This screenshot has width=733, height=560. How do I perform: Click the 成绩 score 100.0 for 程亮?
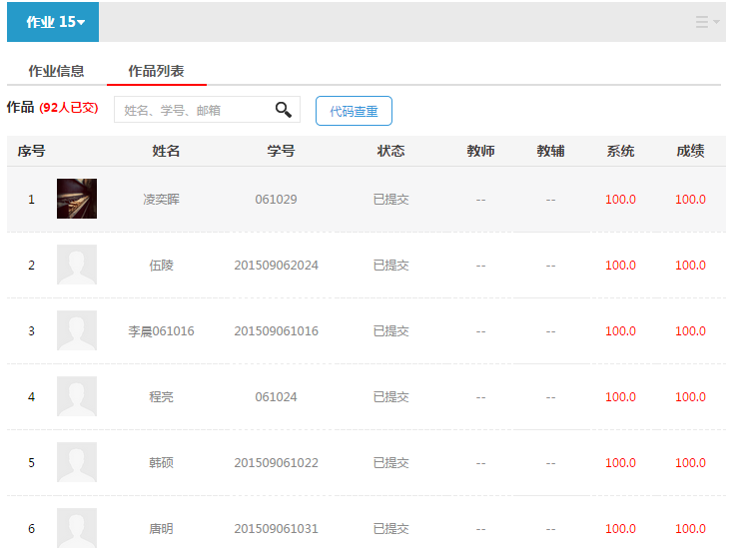click(x=690, y=397)
